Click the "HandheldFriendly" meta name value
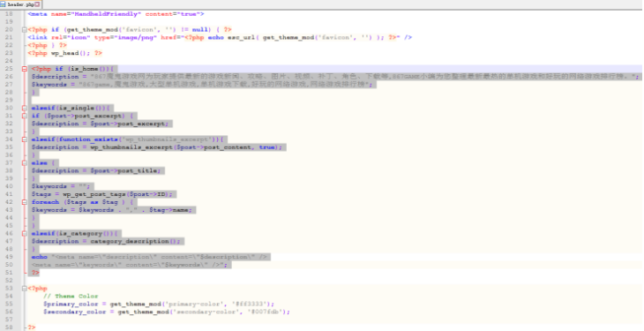 pyautogui.click(x=106, y=14)
